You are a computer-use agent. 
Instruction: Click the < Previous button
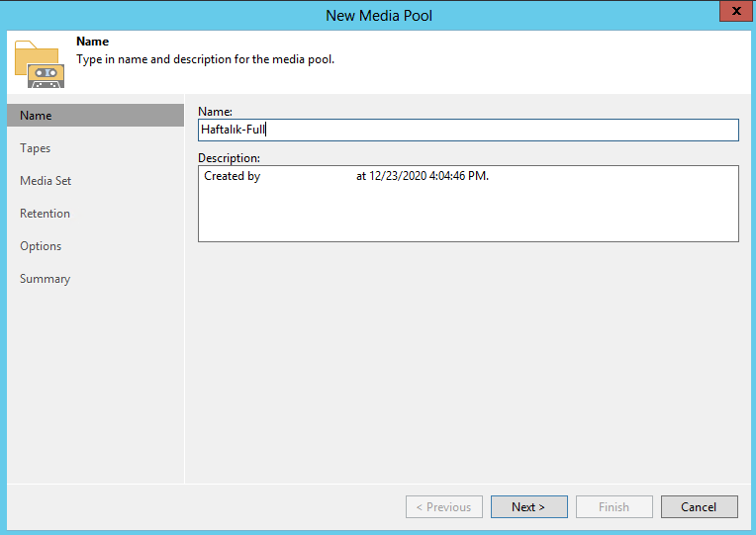(444, 507)
